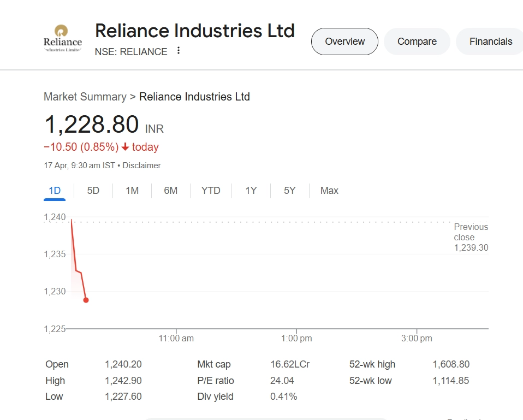Screen dimensions: 523x420
Task: Select the 1D chart range
Action: tap(55, 191)
